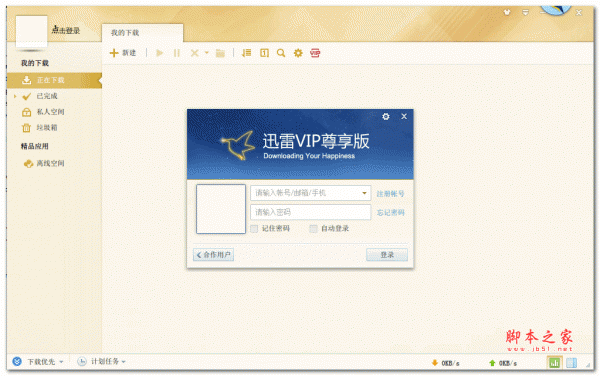
Task: Click the download speed 0KB/s indicator
Action: coord(445,363)
